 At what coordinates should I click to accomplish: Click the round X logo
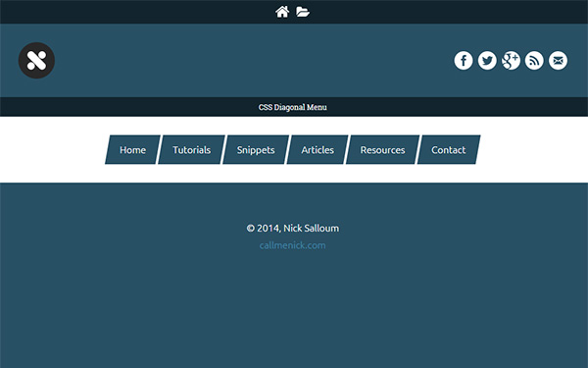37,61
